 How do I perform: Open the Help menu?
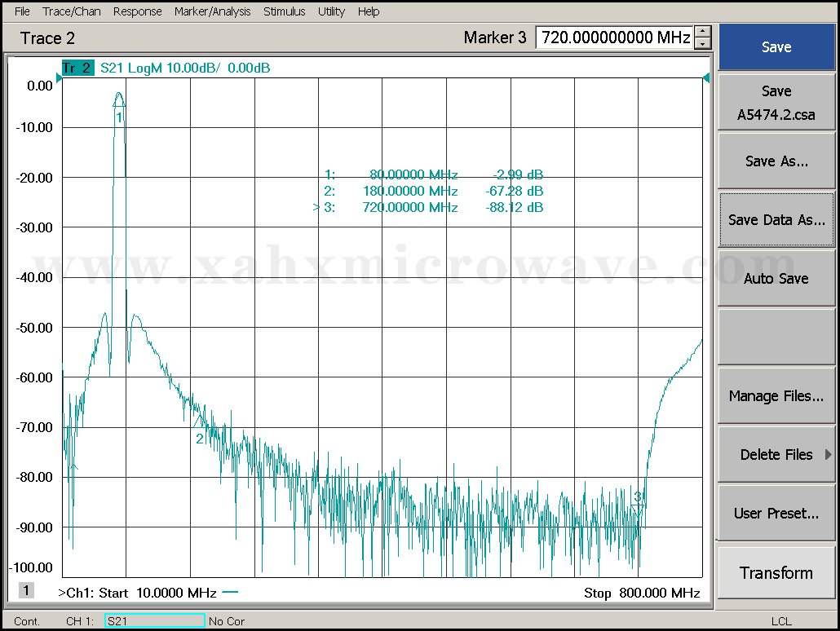pos(369,11)
